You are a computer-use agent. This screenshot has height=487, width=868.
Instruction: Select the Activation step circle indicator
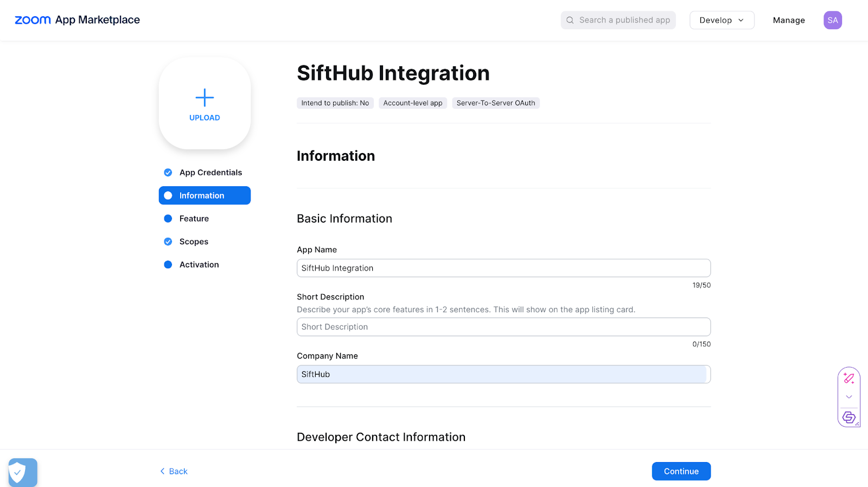[x=168, y=265]
